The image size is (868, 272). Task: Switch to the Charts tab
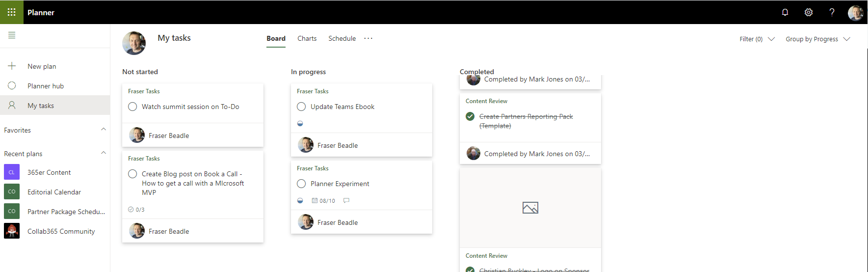pyautogui.click(x=307, y=38)
